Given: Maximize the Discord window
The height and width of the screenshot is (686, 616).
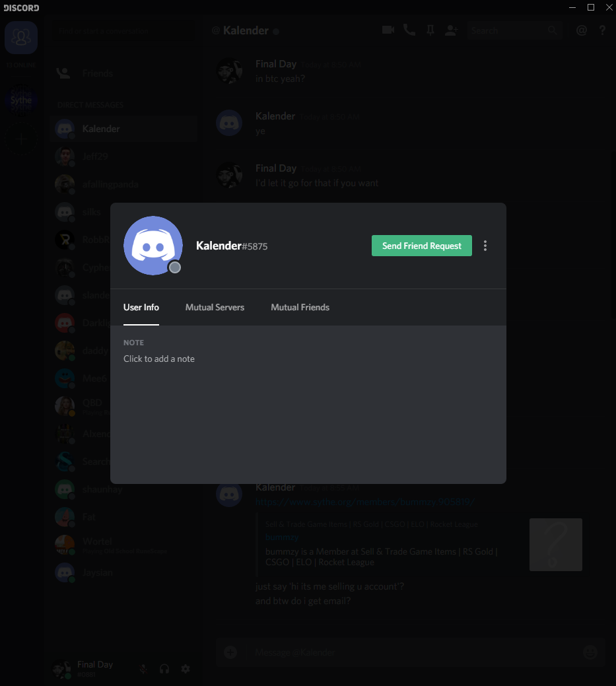Looking at the screenshot, I should coord(591,7).
